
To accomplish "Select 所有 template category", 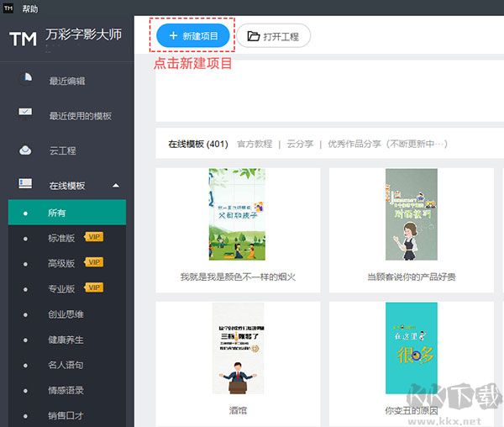I will [57, 213].
